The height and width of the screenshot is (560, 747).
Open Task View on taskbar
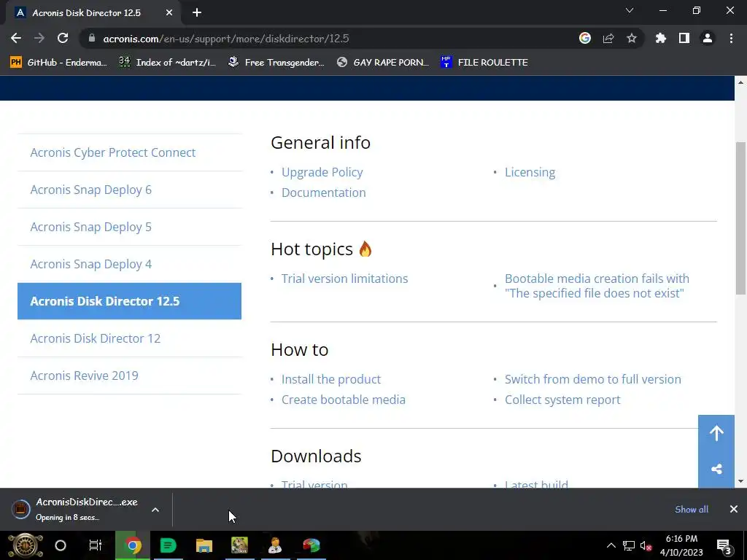[x=96, y=545]
